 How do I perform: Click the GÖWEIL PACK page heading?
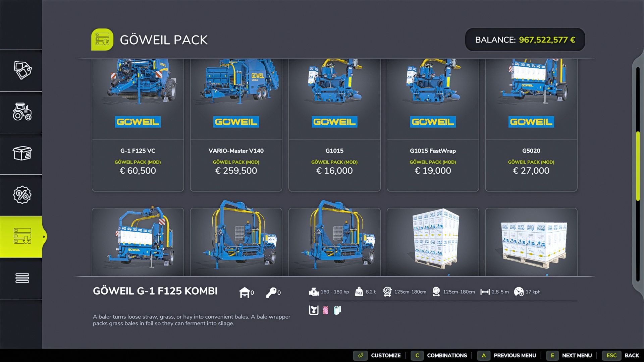164,40
